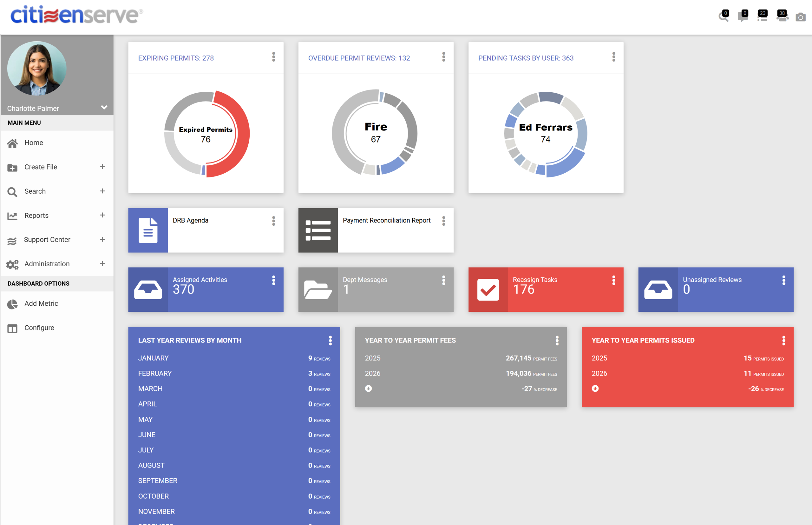
Task: Expand the Create File submenu
Action: (102, 167)
